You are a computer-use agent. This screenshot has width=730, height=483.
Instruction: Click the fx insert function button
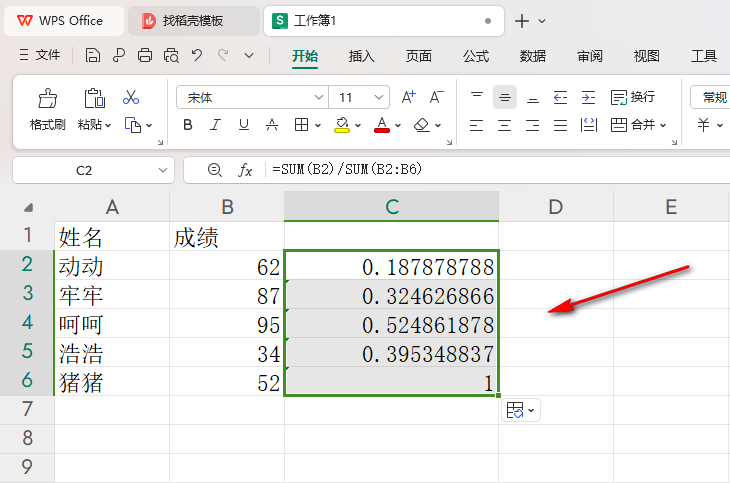tap(245, 170)
